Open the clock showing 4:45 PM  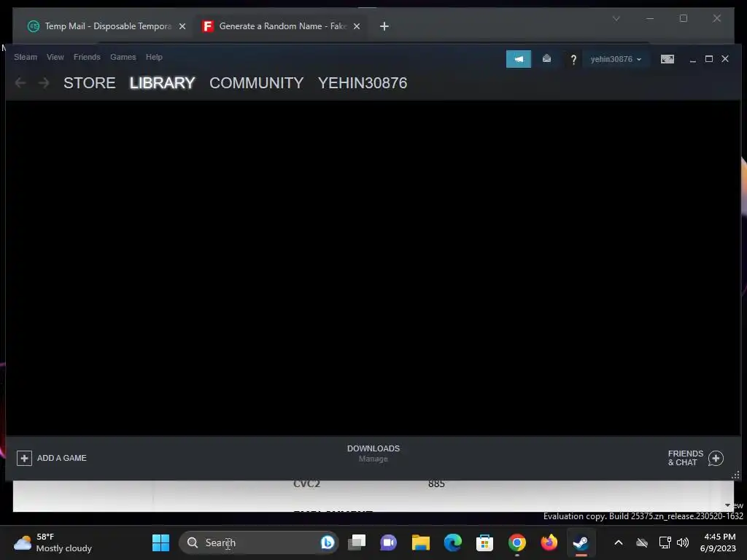[718, 542]
